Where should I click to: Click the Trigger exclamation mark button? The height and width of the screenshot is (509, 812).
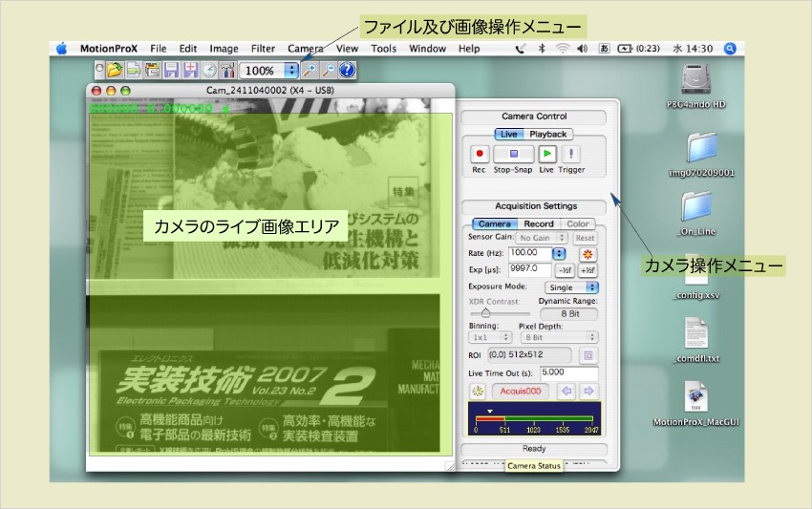[x=570, y=154]
